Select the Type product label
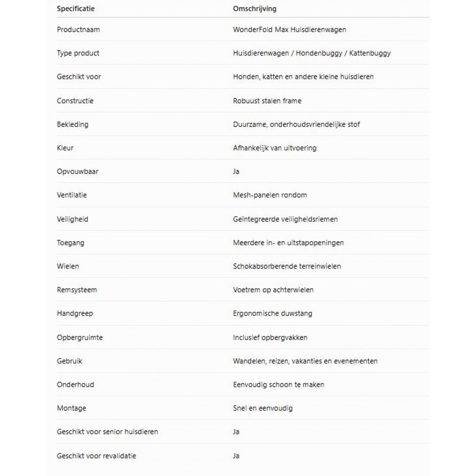Screen dimensions: 476x476 (78, 53)
